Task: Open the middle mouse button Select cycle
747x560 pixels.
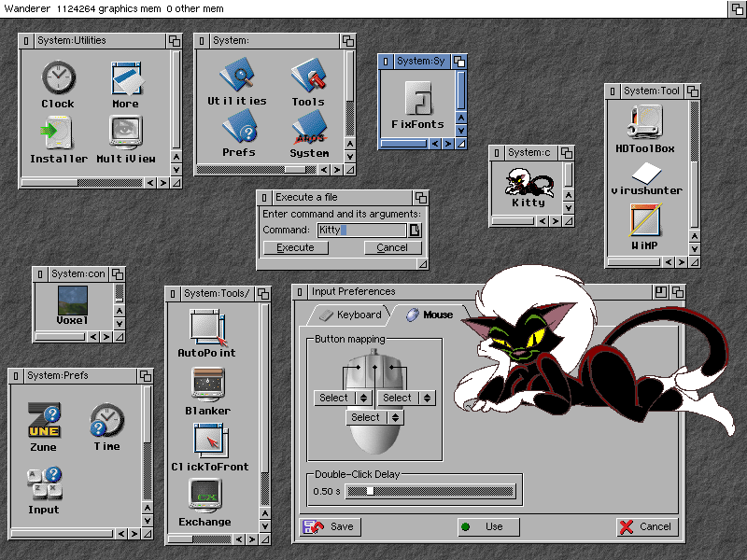Action: [x=374, y=417]
